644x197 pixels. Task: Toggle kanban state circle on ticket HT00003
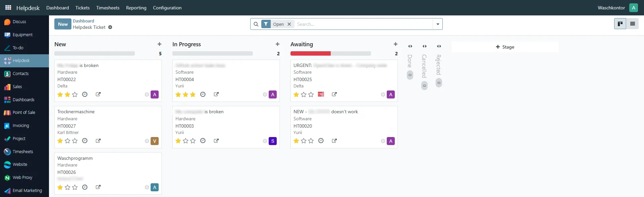pos(265,141)
